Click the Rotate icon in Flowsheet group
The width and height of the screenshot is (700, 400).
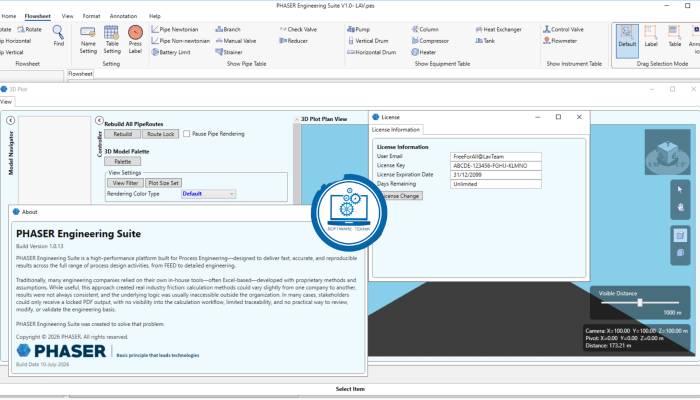29,29
